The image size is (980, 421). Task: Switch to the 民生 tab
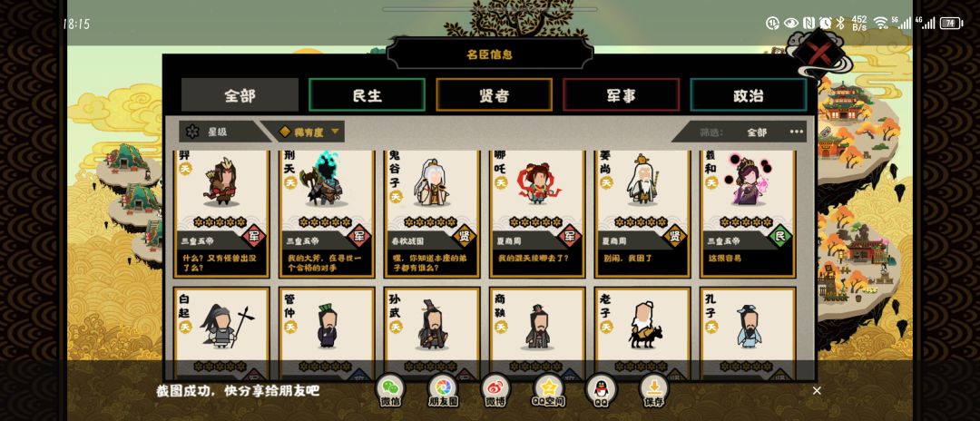367,95
